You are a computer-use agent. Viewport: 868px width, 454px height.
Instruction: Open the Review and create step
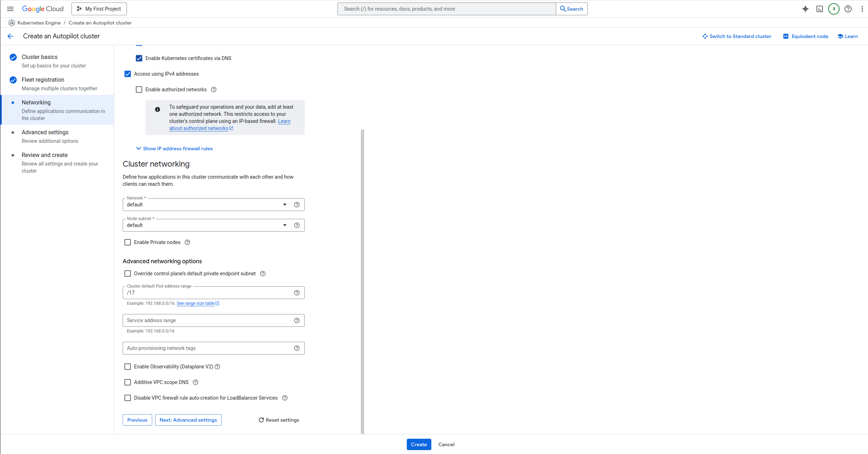[44, 155]
